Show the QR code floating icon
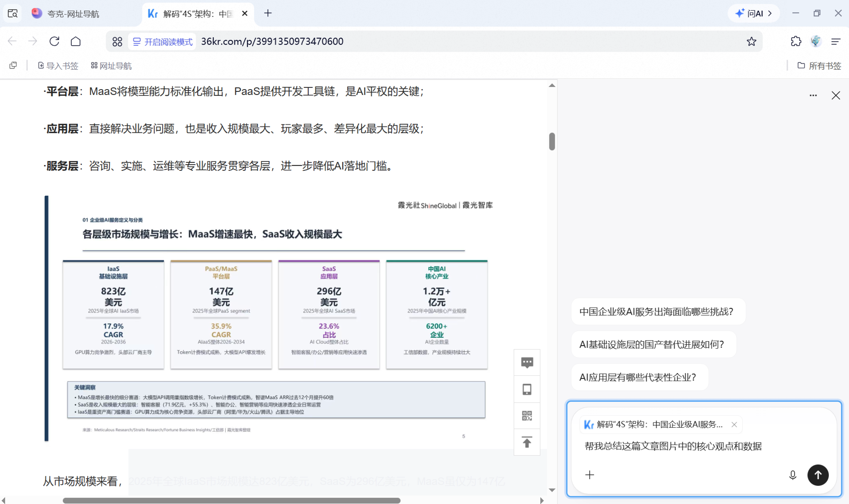Viewport: 849px width, 504px height. [x=527, y=416]
